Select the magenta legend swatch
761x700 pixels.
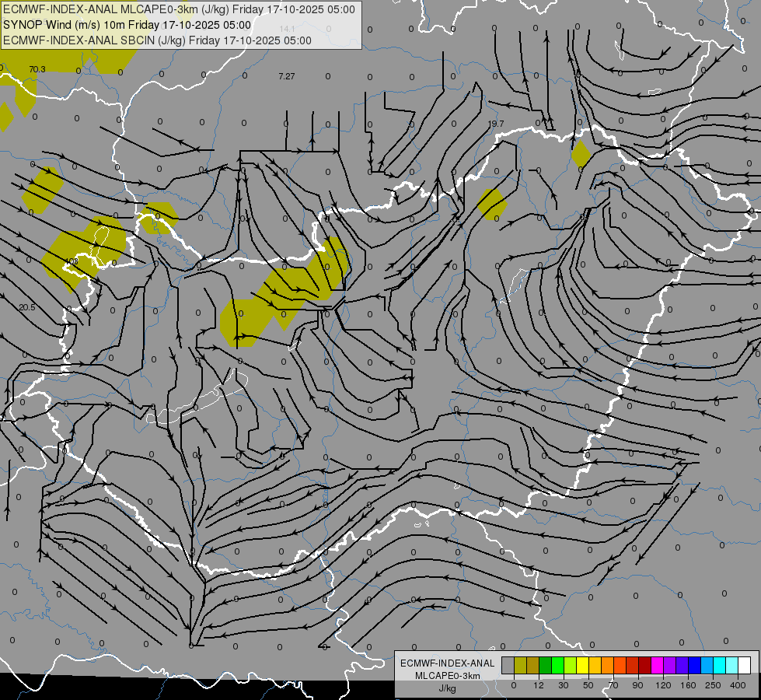point(657,666)
